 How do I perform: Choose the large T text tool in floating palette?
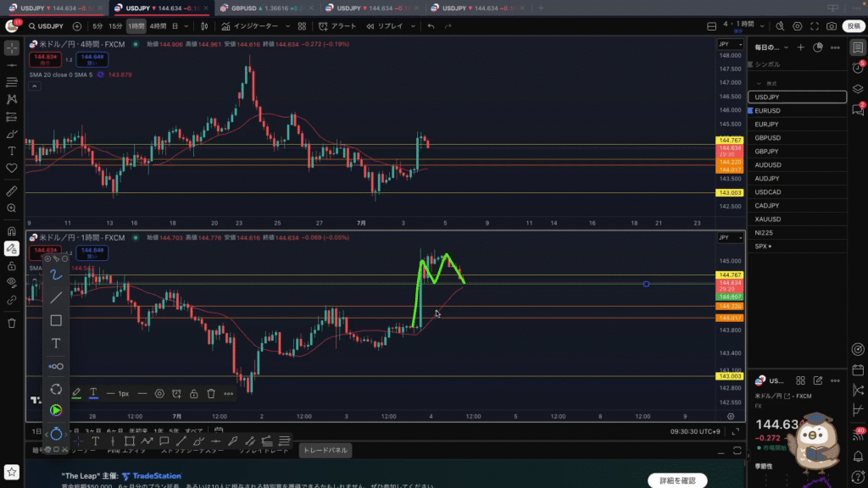pos(56,344)
